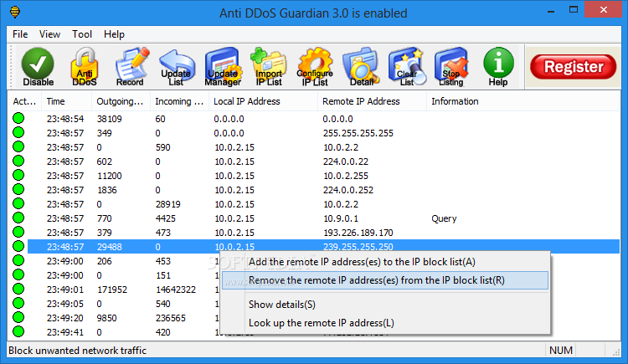
Task: Open the Anti DDoS padlock tool
Action: [x=85, y=67]
